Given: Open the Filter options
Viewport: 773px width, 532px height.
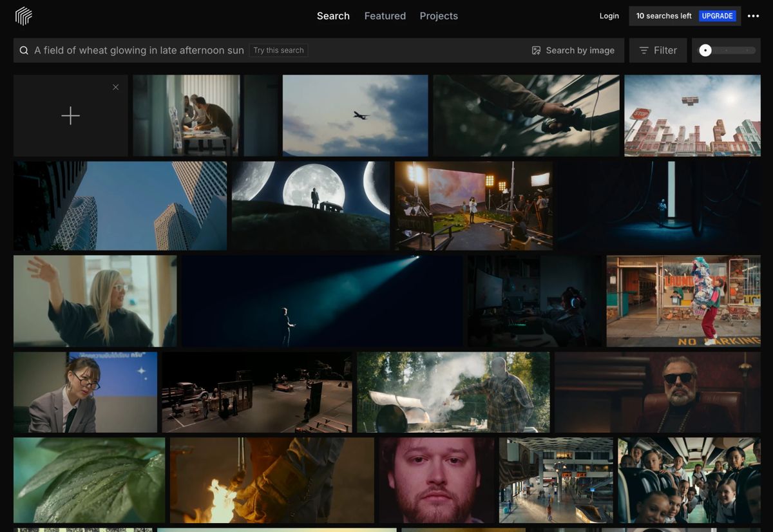Looking at the screenshot, I should pos(658,50).
